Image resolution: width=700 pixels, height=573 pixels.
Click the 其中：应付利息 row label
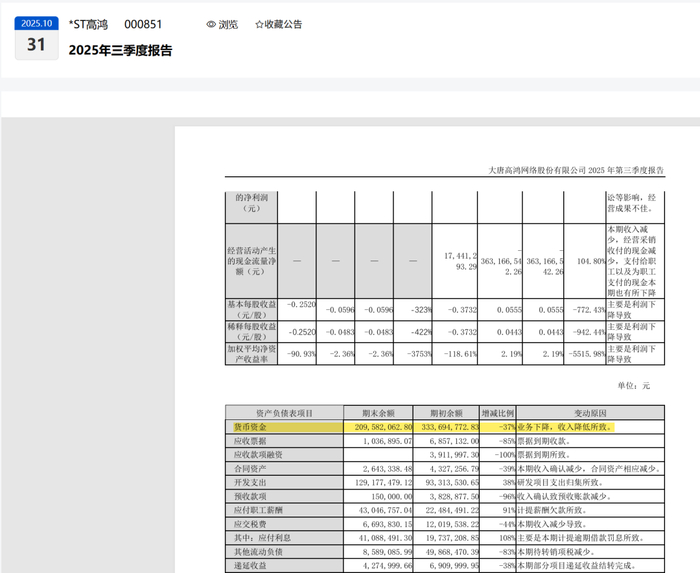(262, 538)
